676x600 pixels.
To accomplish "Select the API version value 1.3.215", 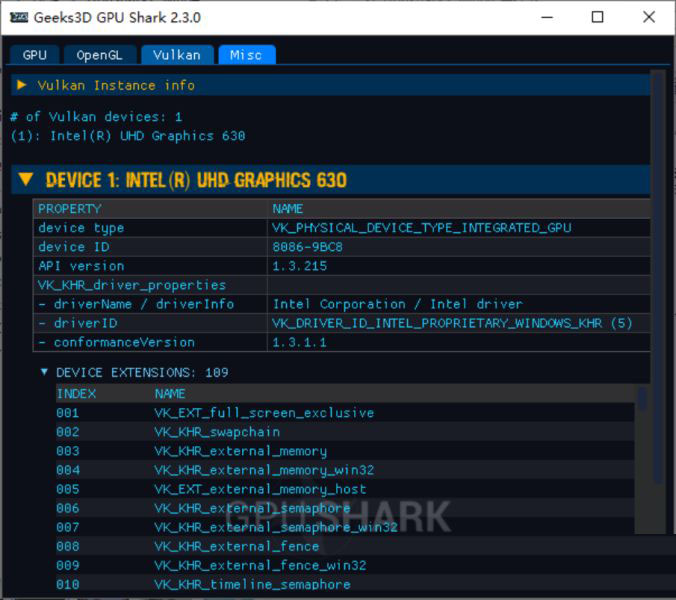I will click(299, 266).
